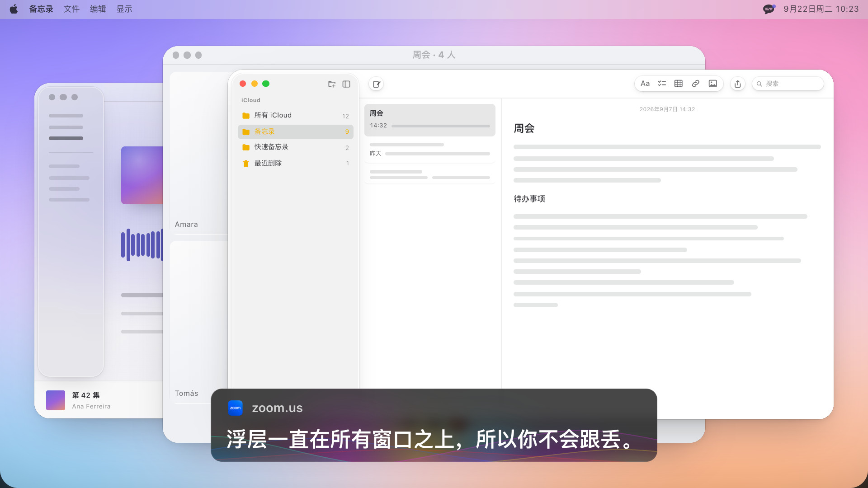
Task: Select the 所有 iCloud folder
Action: [x=296, y=116]
